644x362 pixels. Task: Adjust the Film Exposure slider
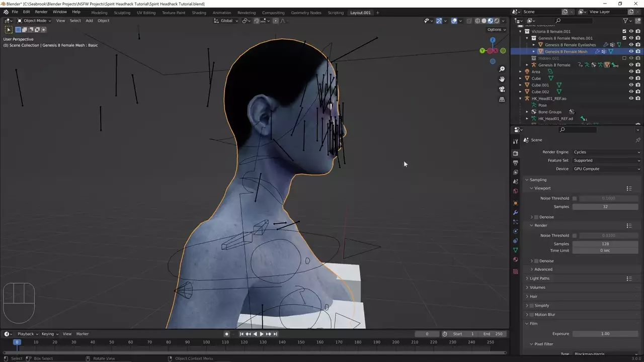click(605, 334)
